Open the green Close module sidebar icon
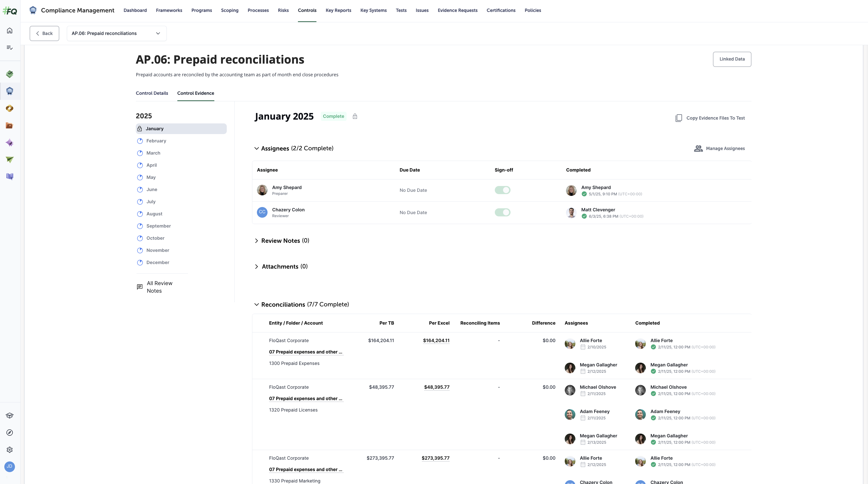Screen dimensions: 868x484 [x=9, y=74]
